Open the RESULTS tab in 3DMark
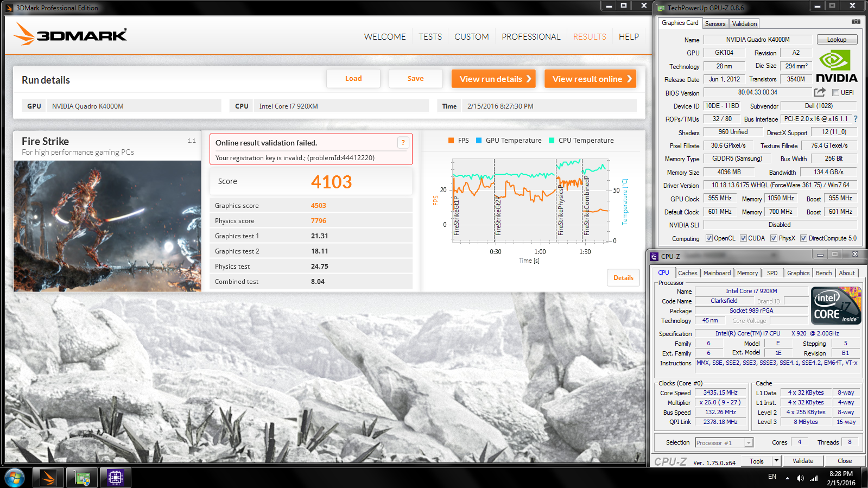The height and width of the screenshot is (488, 868). [590, 37]
